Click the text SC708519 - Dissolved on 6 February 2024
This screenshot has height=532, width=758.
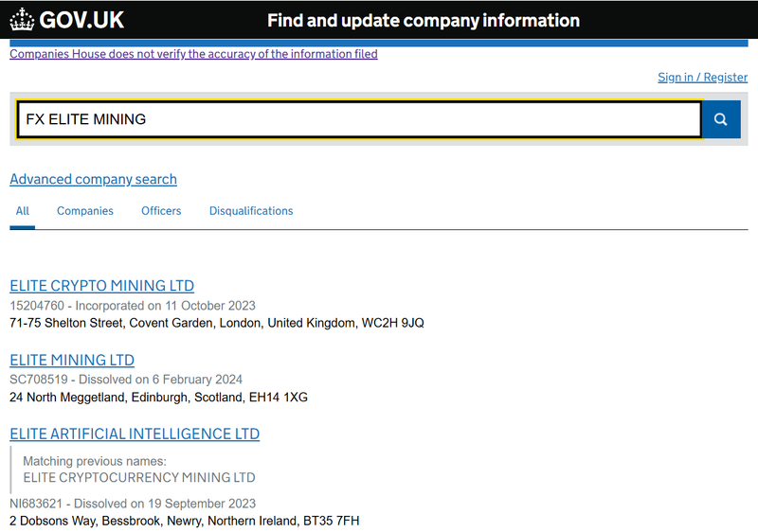(x=126, y=380)
